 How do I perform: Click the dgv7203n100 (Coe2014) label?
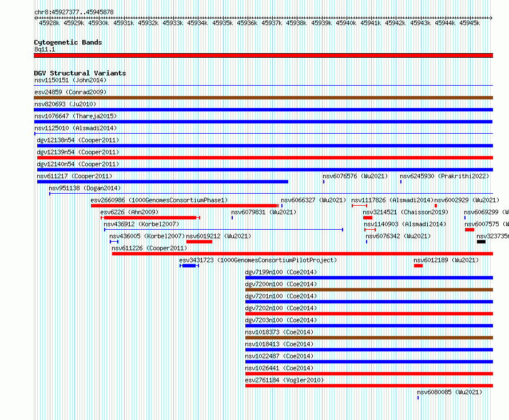pyautogui.click(x=281, y=320)
